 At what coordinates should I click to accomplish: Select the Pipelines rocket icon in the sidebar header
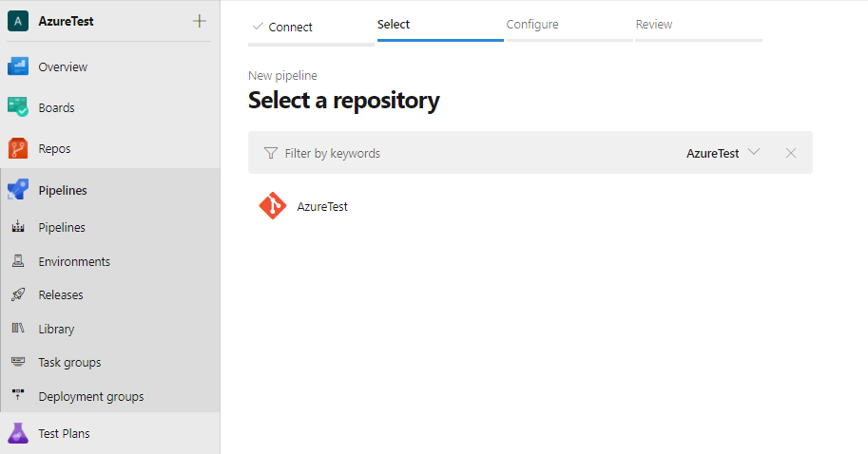click(18, 190)
